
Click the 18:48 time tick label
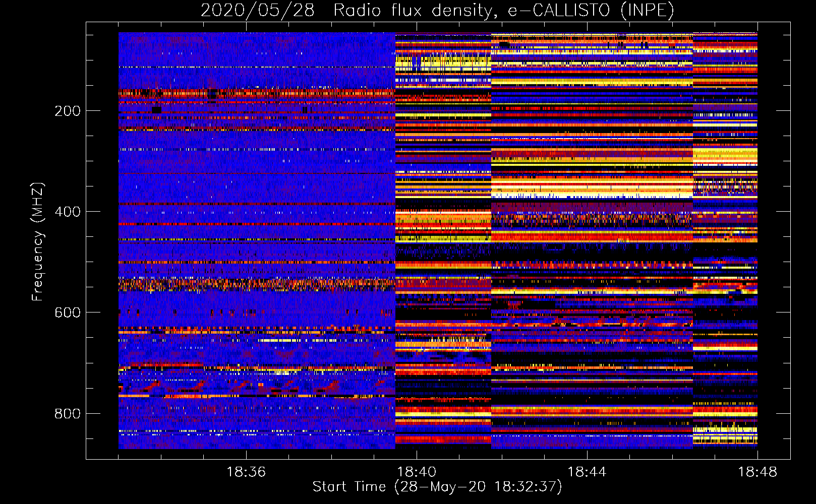(757, 472)
